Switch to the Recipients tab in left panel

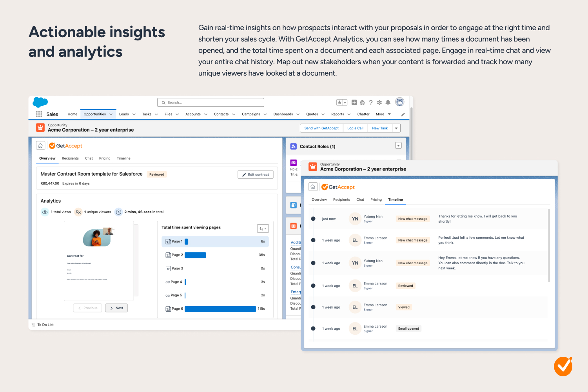70,158
